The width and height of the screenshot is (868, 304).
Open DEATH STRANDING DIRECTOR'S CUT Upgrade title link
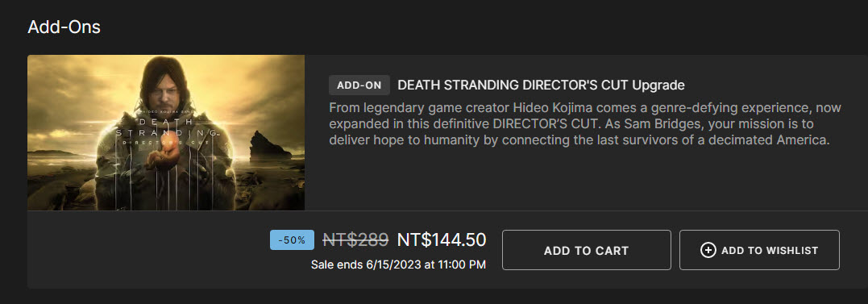[542, 85]
